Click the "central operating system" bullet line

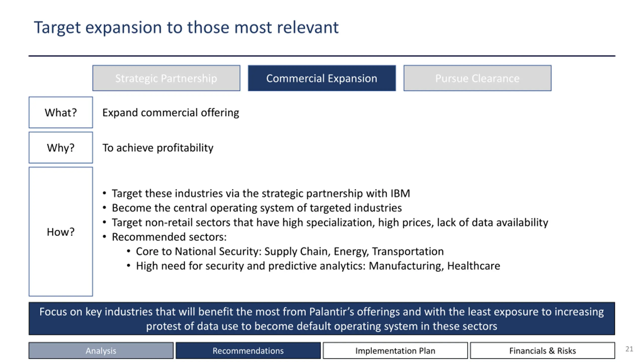click(257, 208)
